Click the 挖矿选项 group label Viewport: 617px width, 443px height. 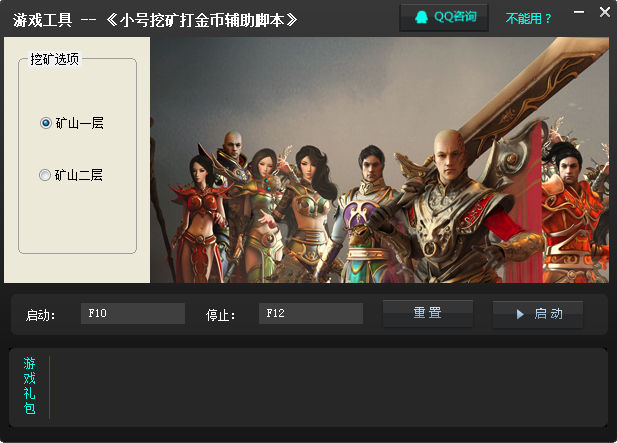tap(55, 59)
